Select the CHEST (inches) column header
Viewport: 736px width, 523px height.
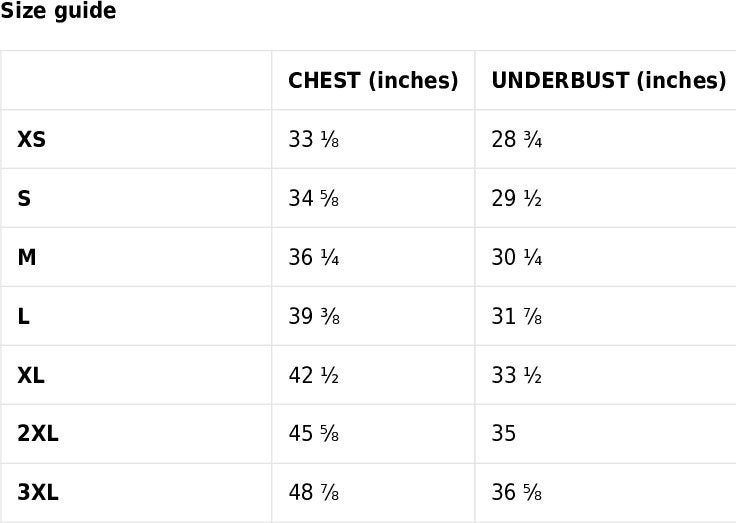pos(373,81)
